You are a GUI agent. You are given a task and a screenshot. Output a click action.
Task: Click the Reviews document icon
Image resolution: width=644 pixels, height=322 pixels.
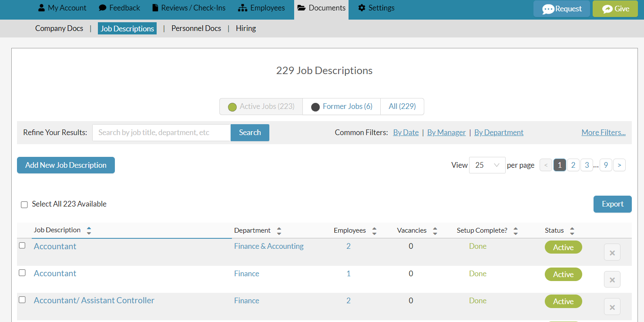point(155,8)
